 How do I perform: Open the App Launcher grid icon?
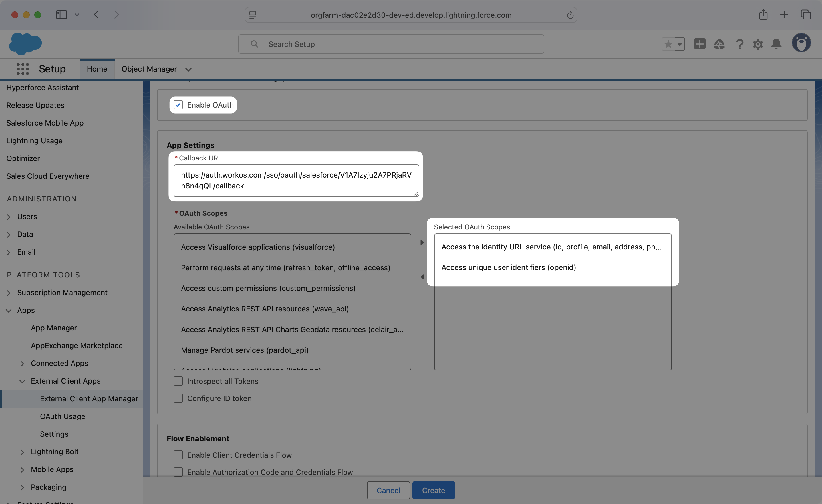23,69
